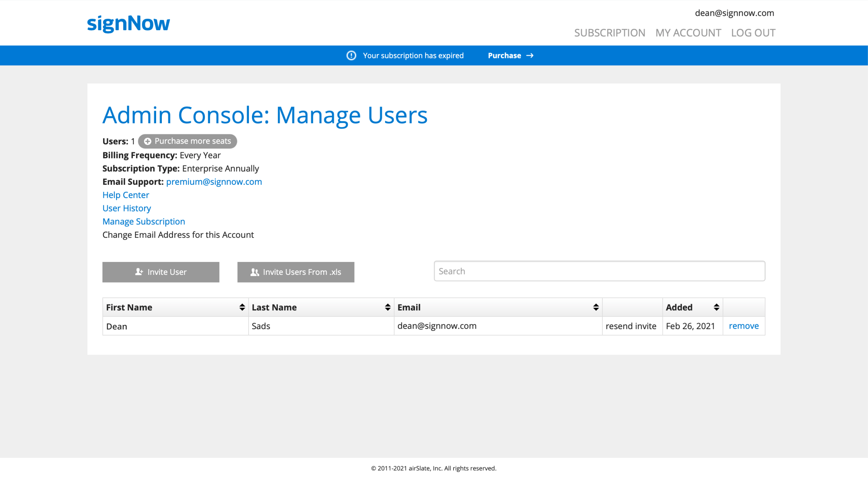The width and height of the screenshot is (868, 494).
Task: Click the premium@signnow.com support email link
Action: 214,182
